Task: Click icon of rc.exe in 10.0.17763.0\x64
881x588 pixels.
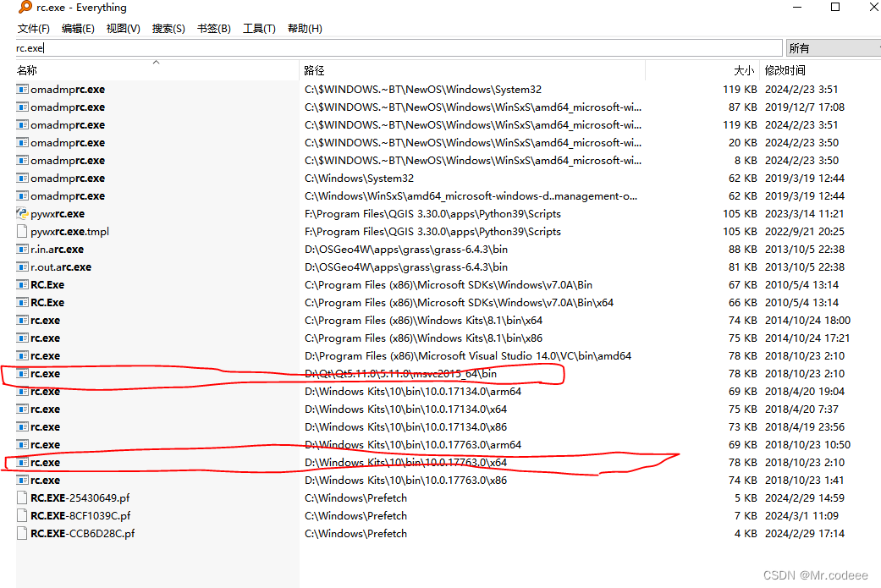Action: (23, 463)
